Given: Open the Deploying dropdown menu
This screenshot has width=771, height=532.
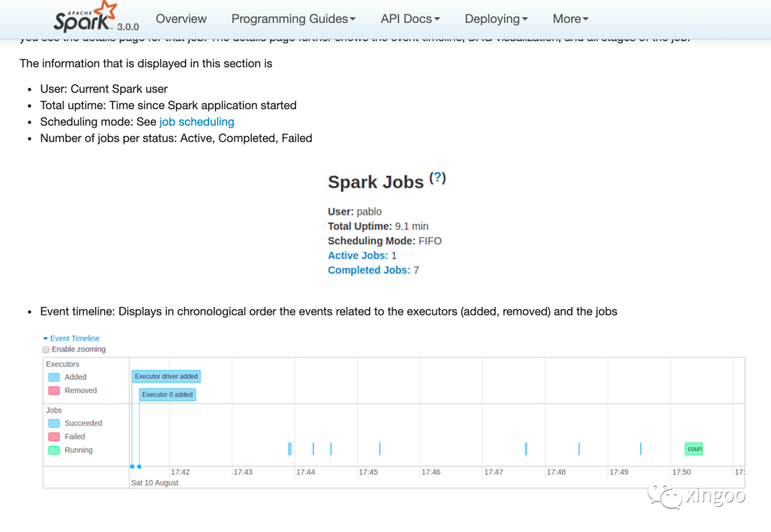Looking at the screenshot, I should tap(496, 19).
